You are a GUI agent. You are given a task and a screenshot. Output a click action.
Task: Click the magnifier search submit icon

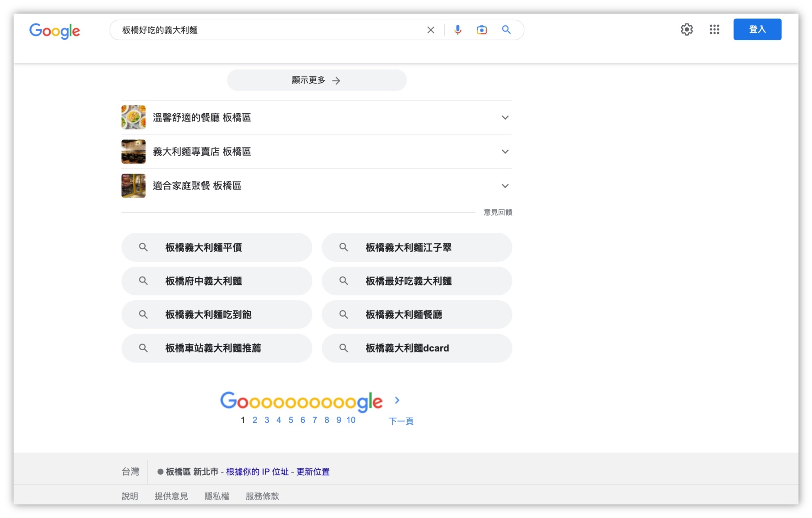click(x=506, y=30)
